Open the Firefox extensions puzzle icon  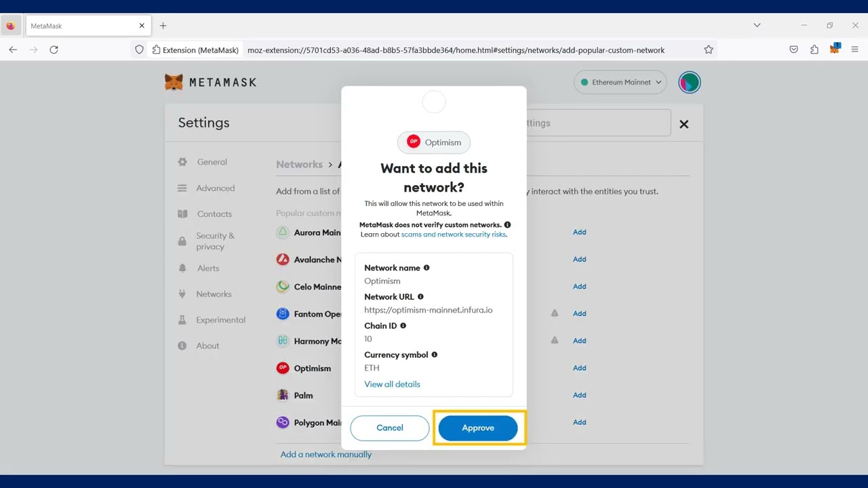click(x=814, y=49)
